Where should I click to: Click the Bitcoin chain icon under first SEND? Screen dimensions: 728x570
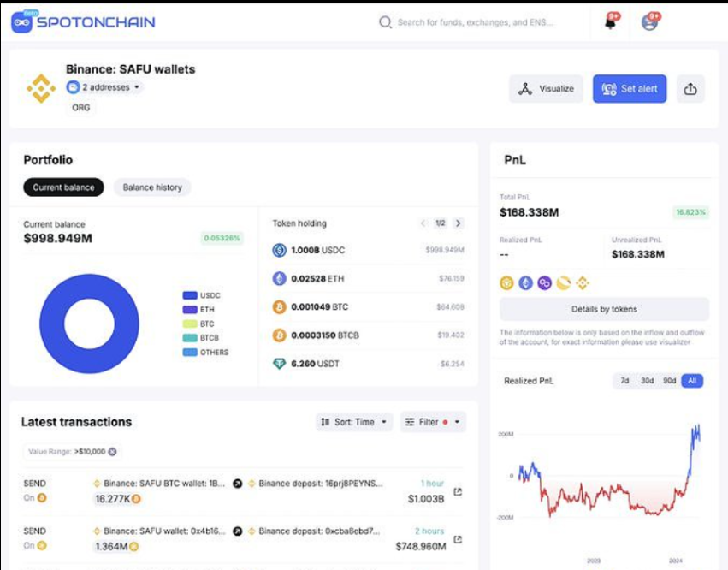42,498
